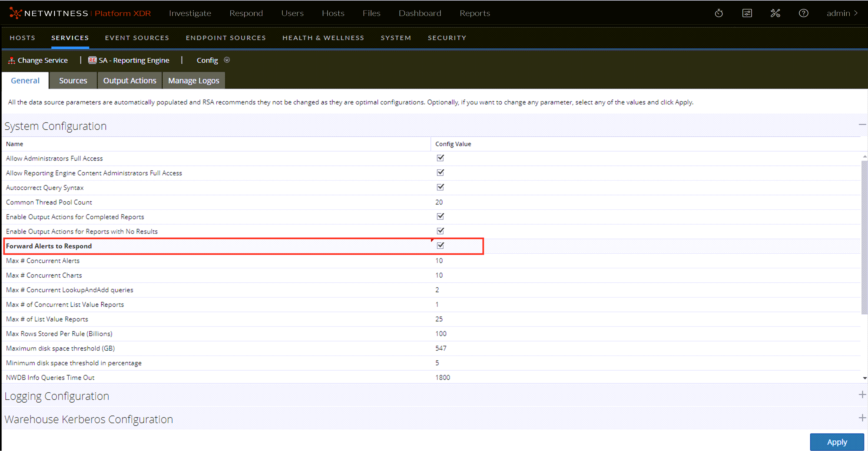The width and height of the screenshot is (868, 451).
Task: Select the 'Autocorrect Query Syntax' row label
Action: click(44, 188)
